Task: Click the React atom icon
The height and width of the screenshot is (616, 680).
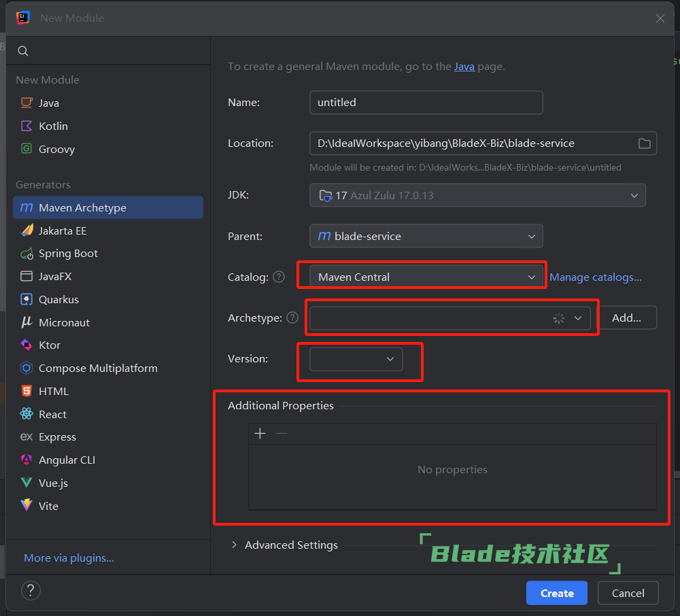Action: [x=27, y=414]
